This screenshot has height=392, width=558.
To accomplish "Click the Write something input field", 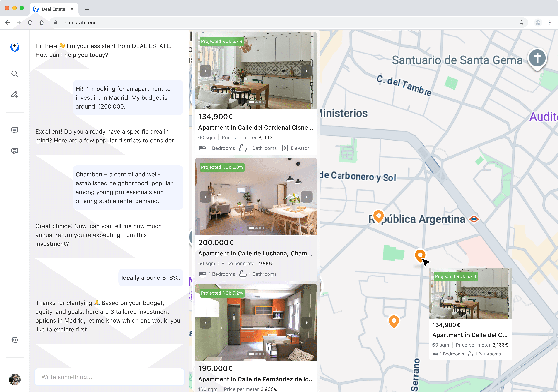I will (x=109, y=377).
